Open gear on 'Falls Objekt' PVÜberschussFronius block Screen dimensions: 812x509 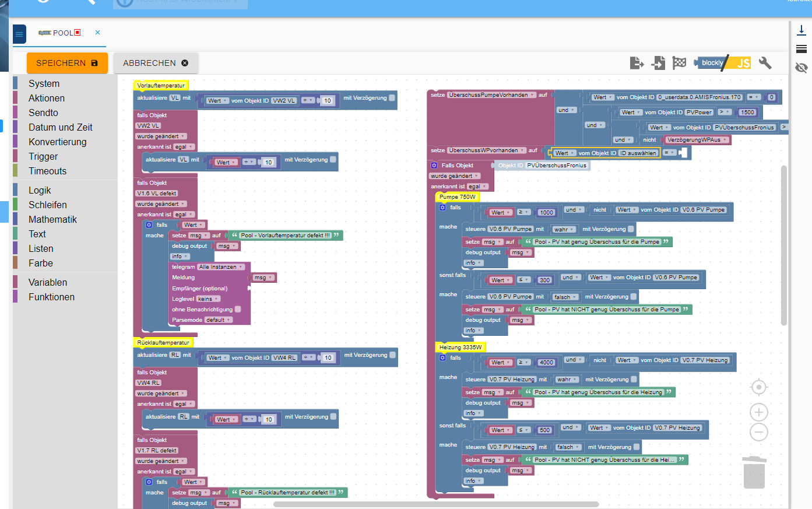pyautogui.click(x=434, y=166)
